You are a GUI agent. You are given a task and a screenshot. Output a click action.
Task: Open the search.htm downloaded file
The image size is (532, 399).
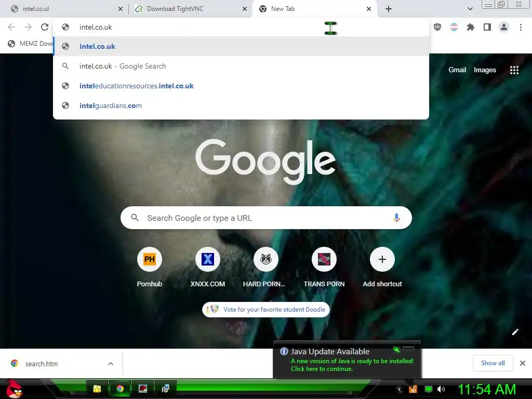point(42,364)
